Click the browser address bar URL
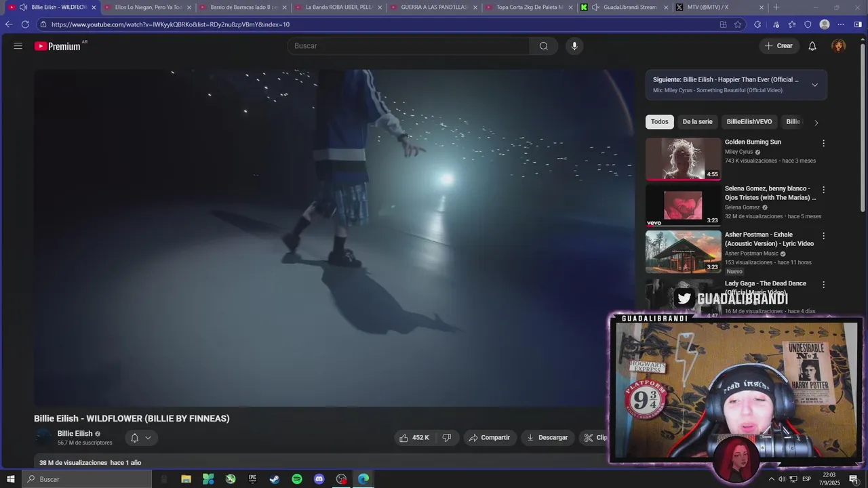868x488 pixels. (170, 24)
